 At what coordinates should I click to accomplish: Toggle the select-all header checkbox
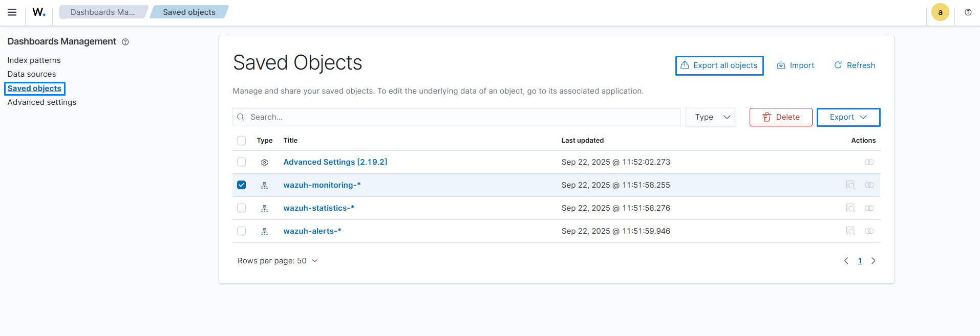(242, 141)
